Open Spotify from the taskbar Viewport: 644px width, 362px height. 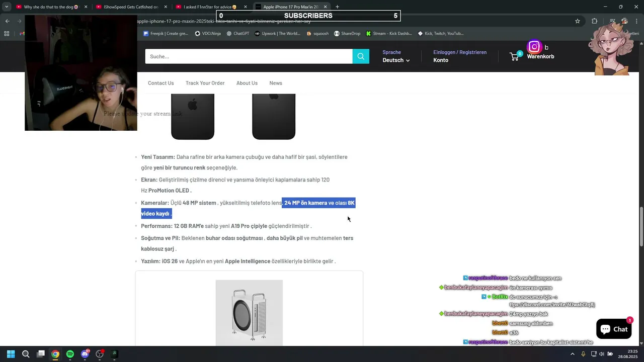coord(70,354)
